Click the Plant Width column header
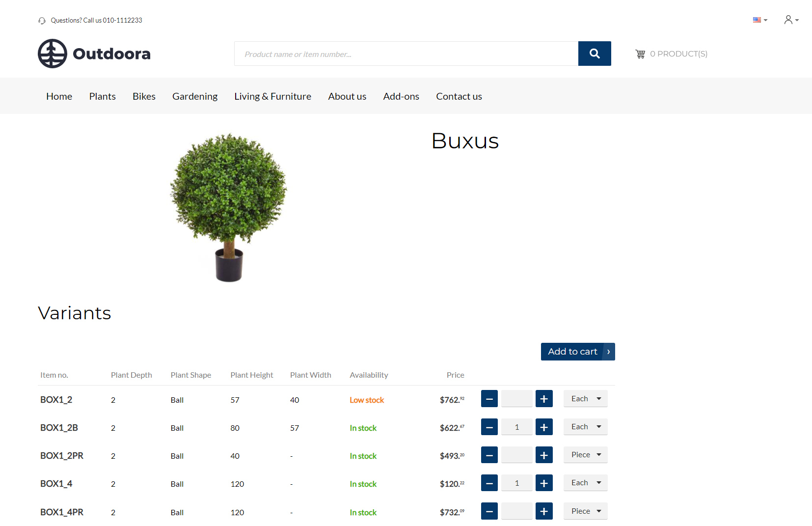The image size is (812, 526). pyautogui.click(x=311, y=375)
